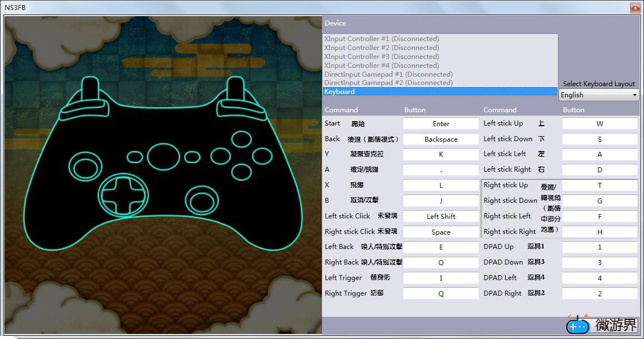Change the Right stick Right key field
The image size is (644, 339).
point(600,232)
